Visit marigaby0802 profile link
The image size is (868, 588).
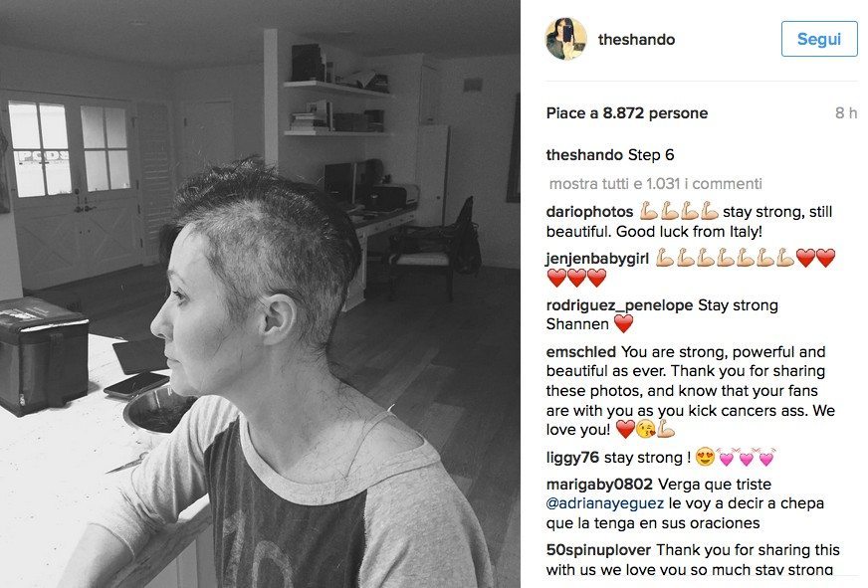click(x=599, y=485)
